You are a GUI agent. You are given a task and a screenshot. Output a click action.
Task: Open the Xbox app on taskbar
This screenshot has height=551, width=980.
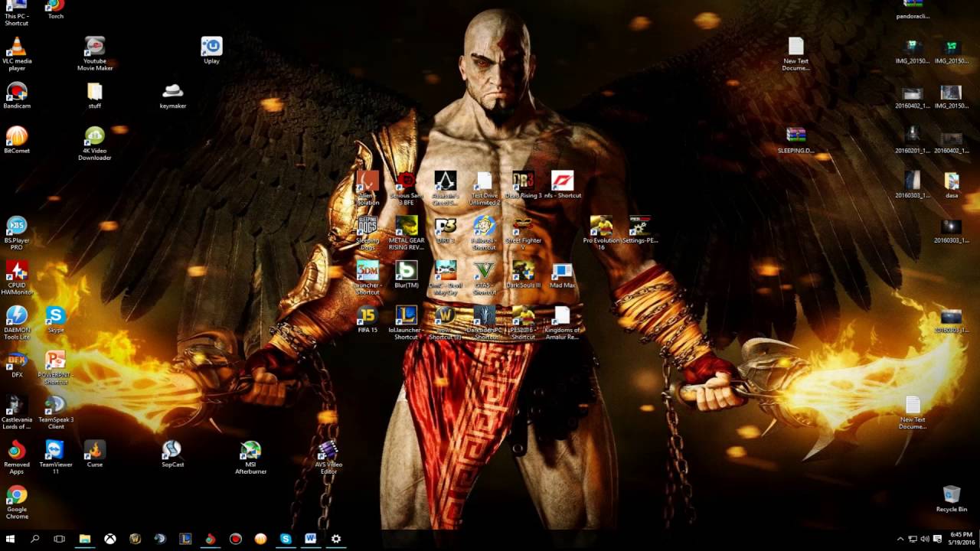pos(110,539)
